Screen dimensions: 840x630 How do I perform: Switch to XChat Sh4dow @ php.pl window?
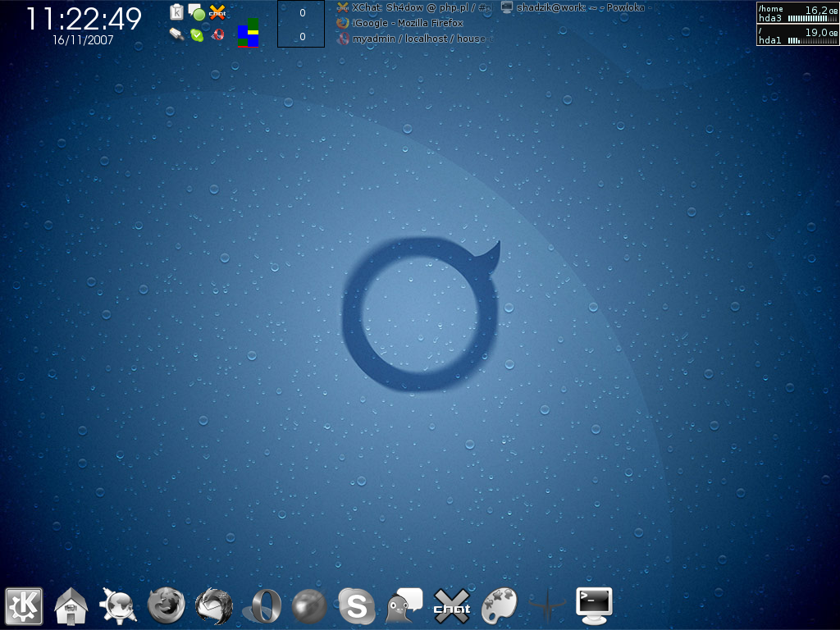[414, 7]
